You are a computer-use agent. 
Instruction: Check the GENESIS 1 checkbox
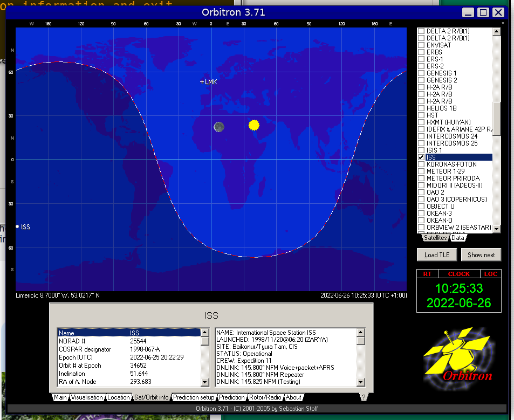tap(421, 73)
